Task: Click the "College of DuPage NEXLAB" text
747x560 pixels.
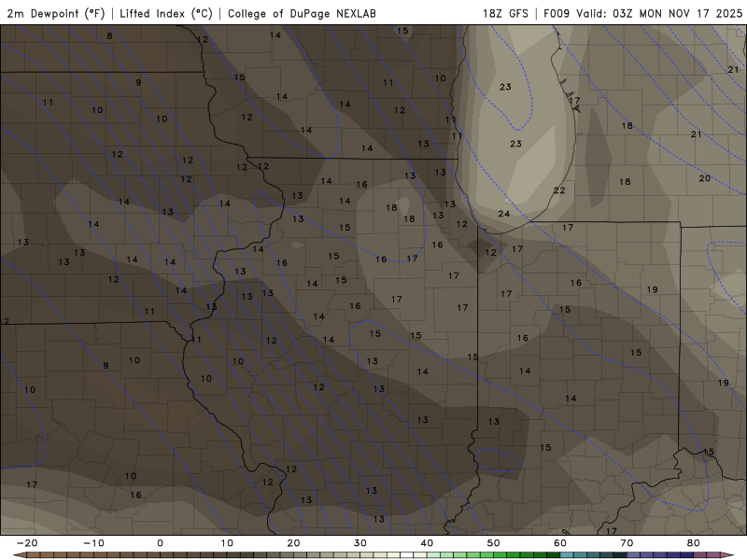Action: [302, 13]
